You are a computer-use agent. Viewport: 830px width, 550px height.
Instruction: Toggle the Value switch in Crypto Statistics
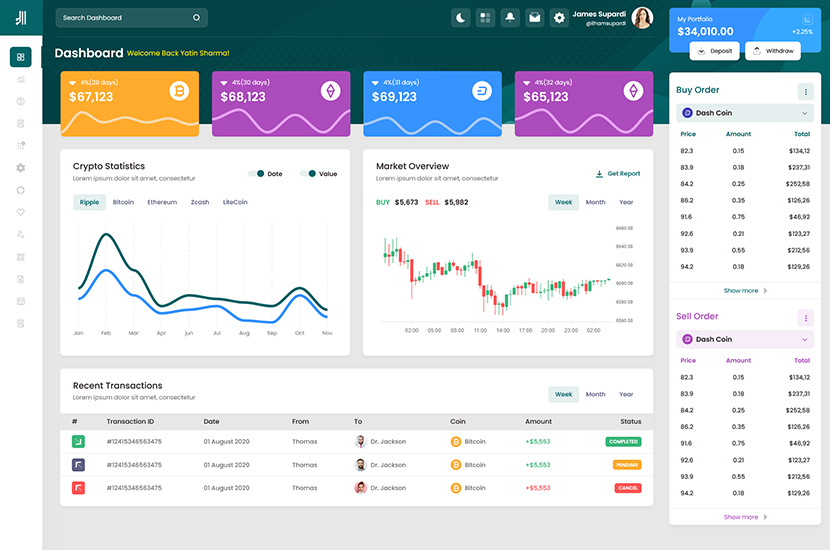(x=308, y=174)
